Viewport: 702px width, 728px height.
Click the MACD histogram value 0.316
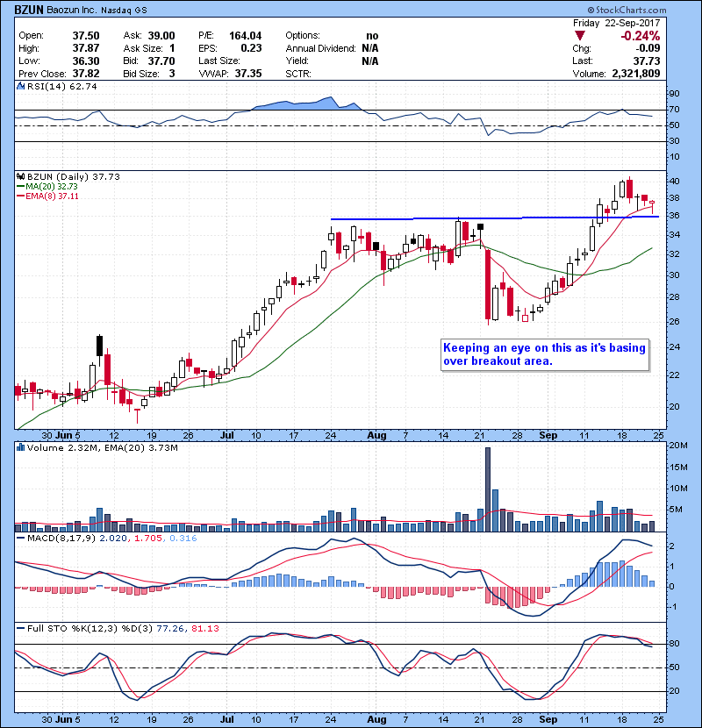(x=183, y=539)
